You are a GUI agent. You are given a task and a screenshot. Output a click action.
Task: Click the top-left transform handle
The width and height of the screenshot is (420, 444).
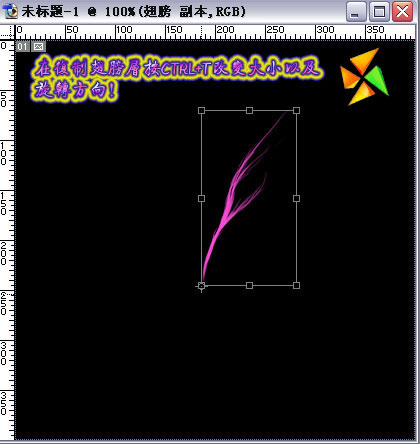pos(201,110)
